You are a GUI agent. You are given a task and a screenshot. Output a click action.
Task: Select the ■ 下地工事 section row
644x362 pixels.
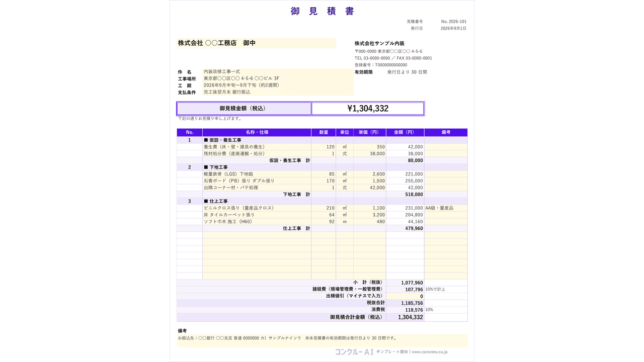pyautogui.click(x=322, y=167)
